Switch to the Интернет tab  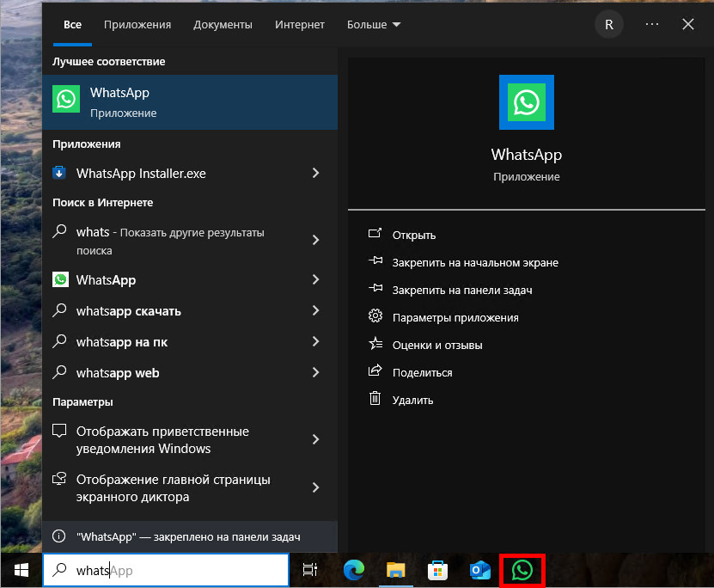299,24
